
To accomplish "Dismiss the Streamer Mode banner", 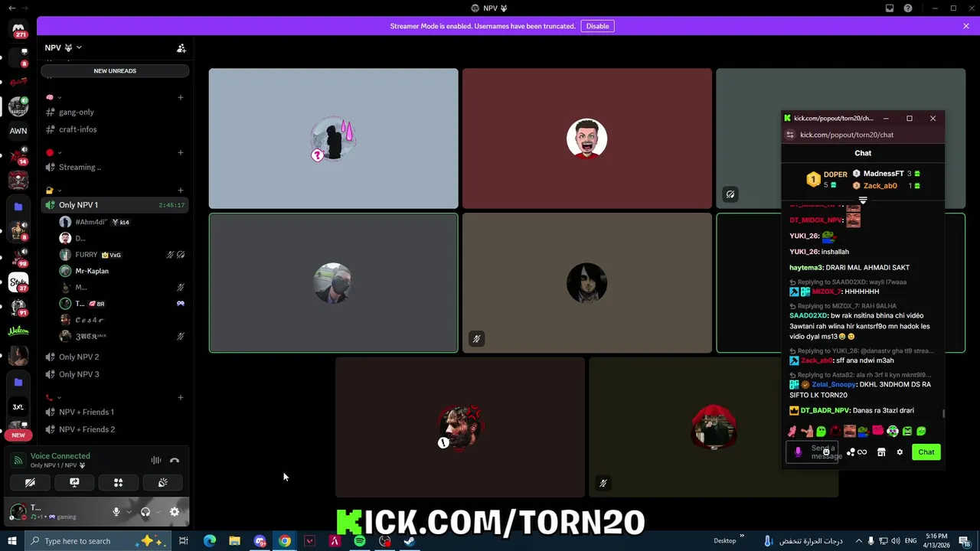I will (966, 26).
